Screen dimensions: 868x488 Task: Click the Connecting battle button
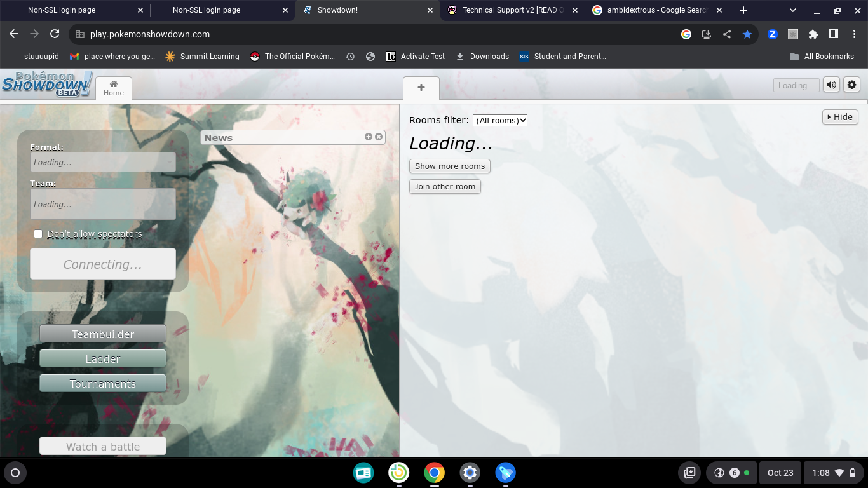tap(103, 264)
